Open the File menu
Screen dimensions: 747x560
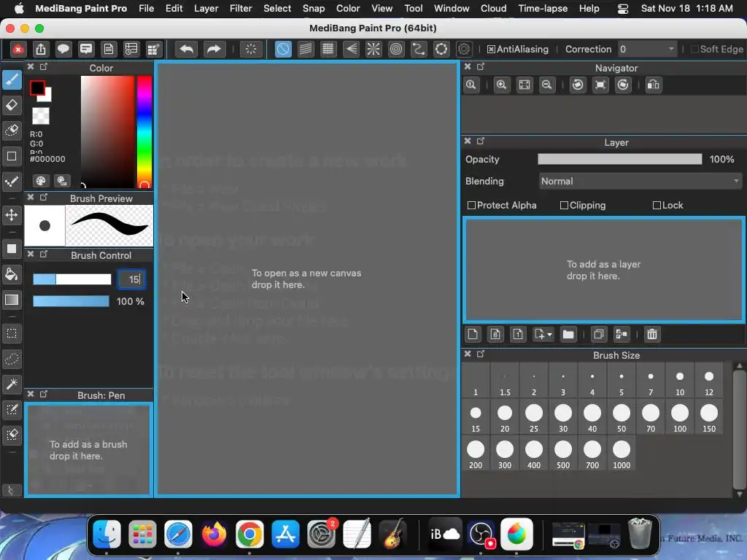coord(146,8)
